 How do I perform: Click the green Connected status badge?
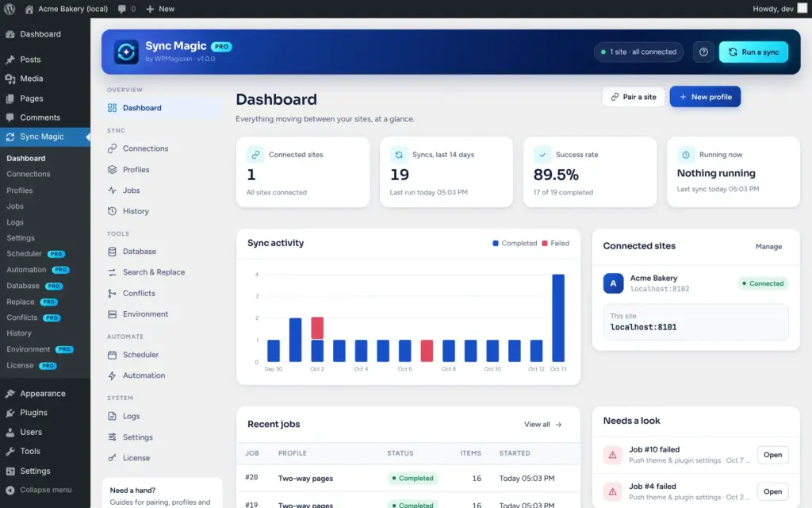point(763,283)
